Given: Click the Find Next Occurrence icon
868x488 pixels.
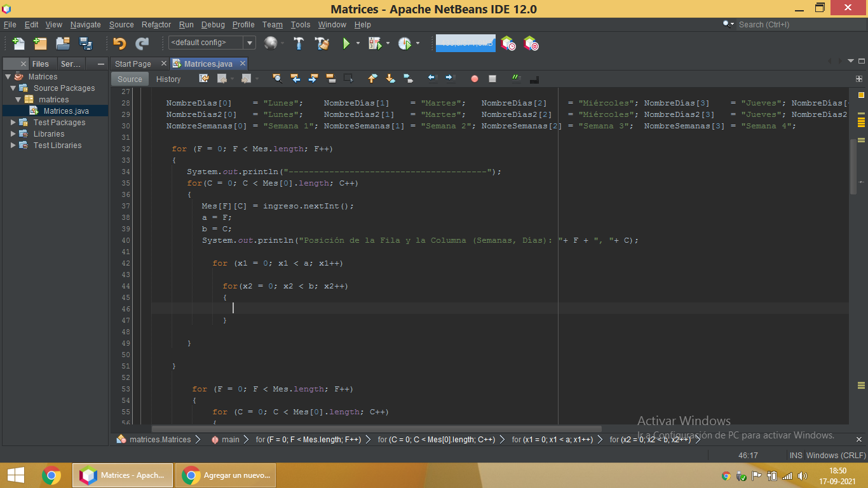Looking at the screenshot, I should pos(313,79).
